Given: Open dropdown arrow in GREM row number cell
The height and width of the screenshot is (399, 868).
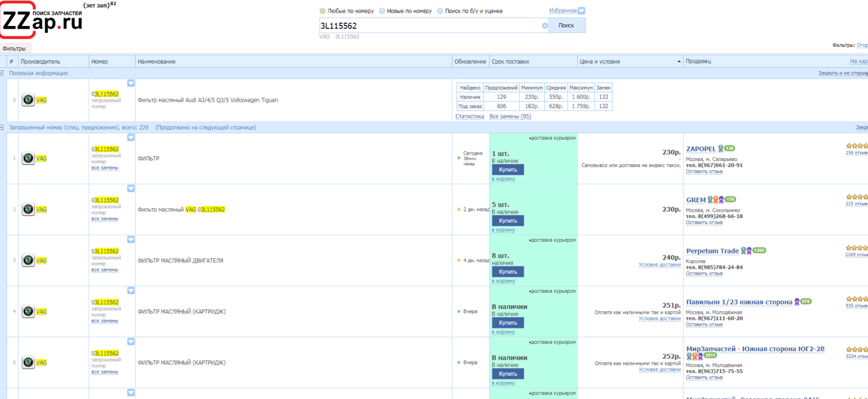Looking at the screenshot, I should pos(131,189).
